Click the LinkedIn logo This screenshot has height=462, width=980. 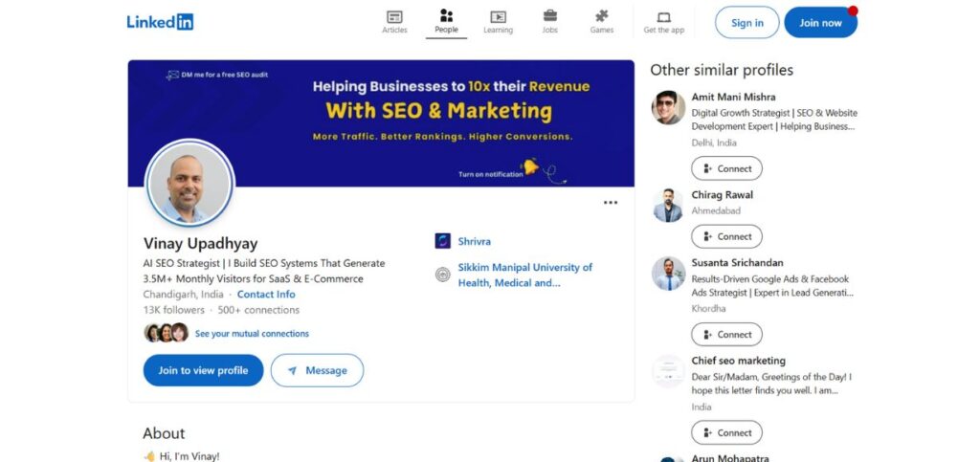click(x=160, y=22)
